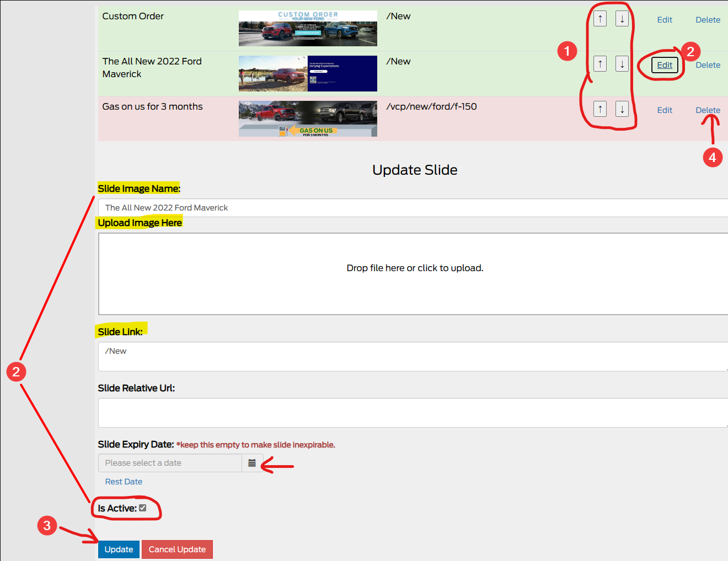728x561 pixels.
Task: Move Custom Order slide down
Action: click(x=622, y=19)
